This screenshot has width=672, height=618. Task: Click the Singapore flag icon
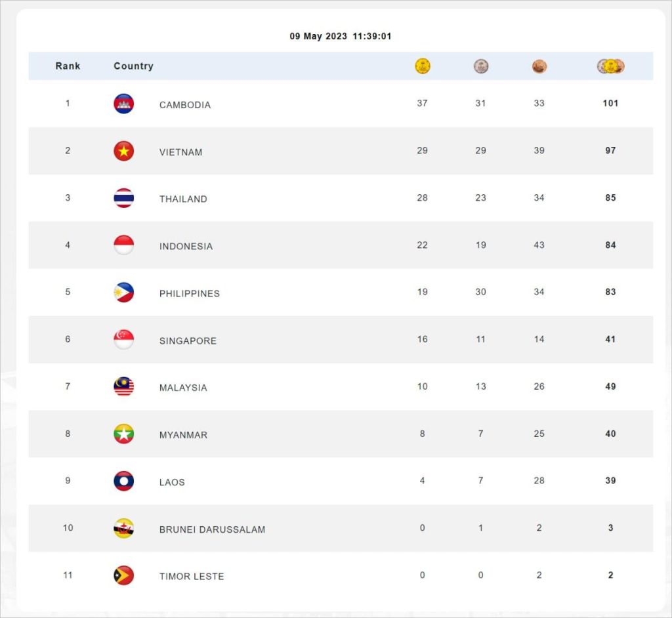pos(123,340)
